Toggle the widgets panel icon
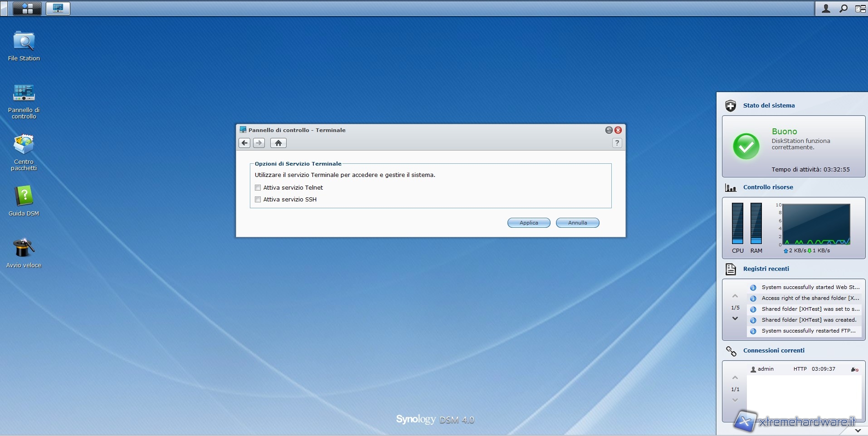Screen dimensions: 868x436 860,8
